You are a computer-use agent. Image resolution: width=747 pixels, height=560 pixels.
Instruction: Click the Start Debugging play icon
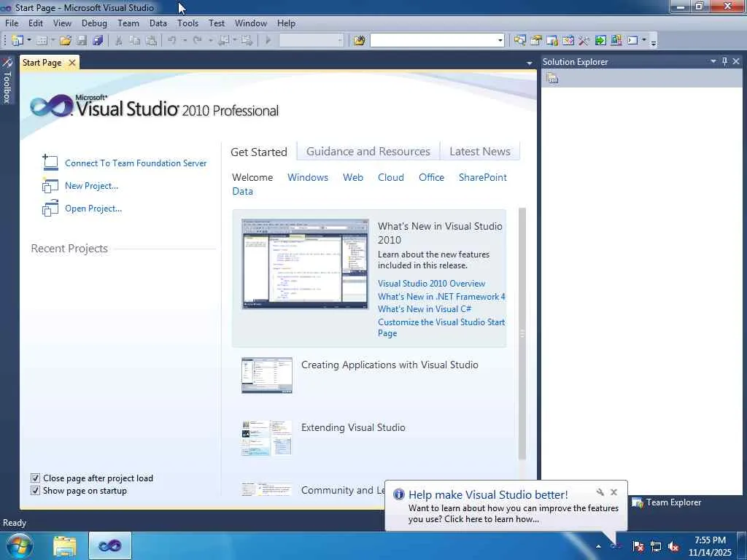pyautogui.click(x=268, y=41)
